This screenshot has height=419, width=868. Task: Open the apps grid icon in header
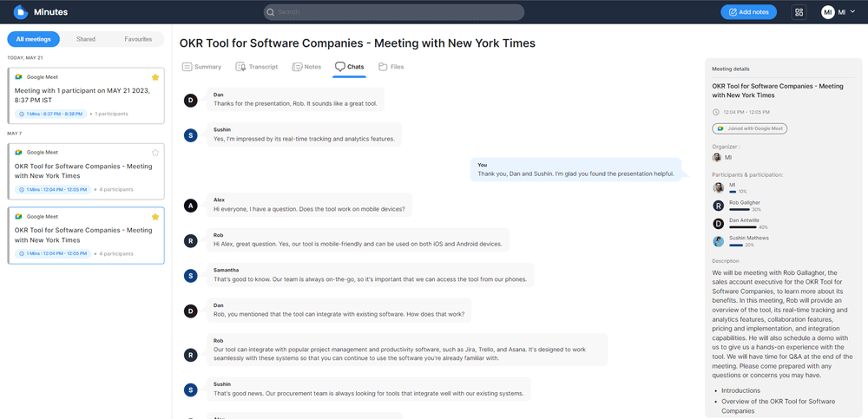pyautogui.click(x=799, y=12)
